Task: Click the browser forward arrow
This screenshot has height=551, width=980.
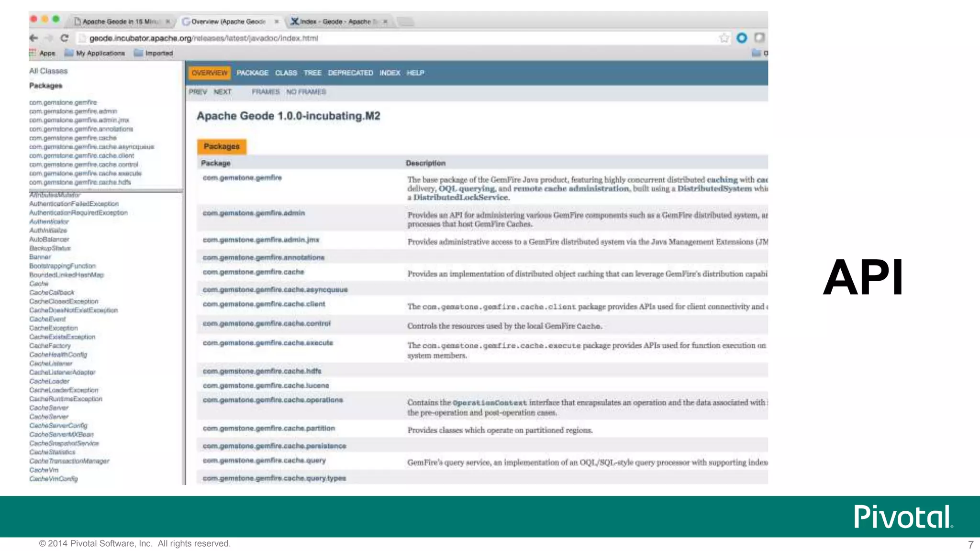Action: coord(49,38)
